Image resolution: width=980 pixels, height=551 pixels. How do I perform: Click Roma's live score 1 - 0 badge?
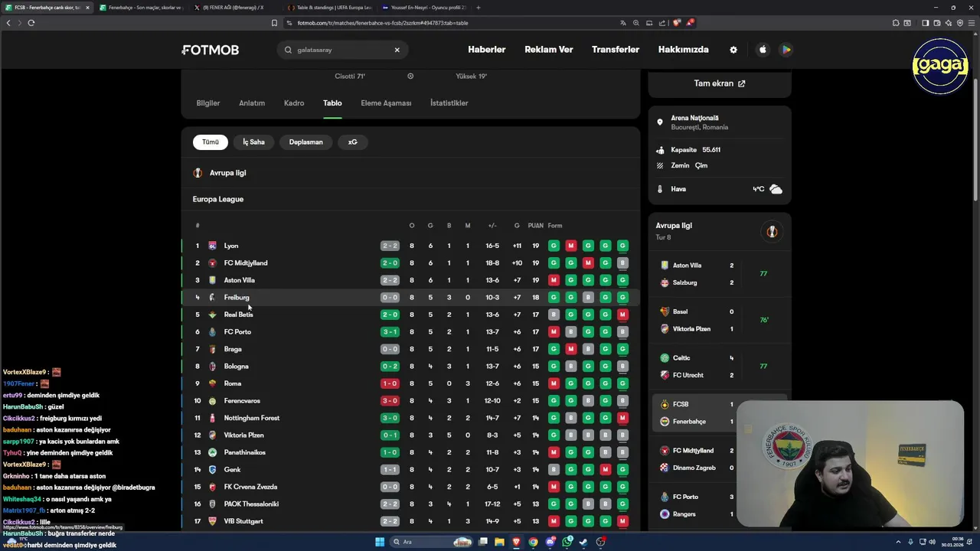coord(390,383)
